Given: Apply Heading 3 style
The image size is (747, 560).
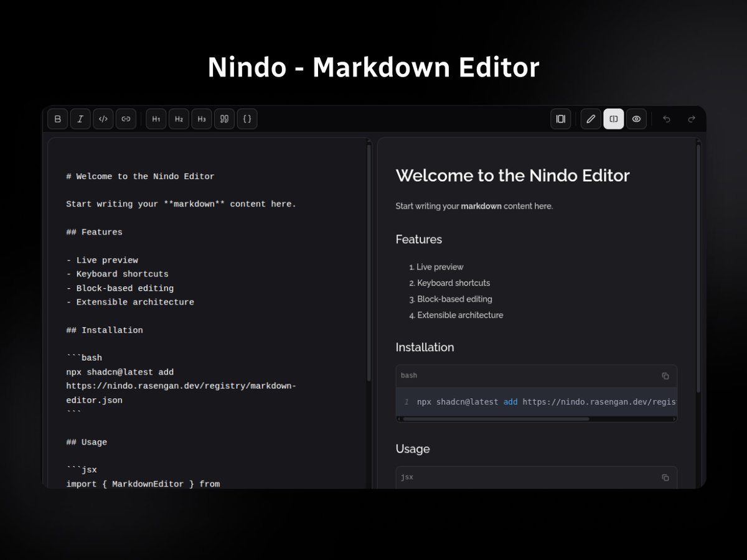Looking at the screenshot, I should [x=202, y=119].
